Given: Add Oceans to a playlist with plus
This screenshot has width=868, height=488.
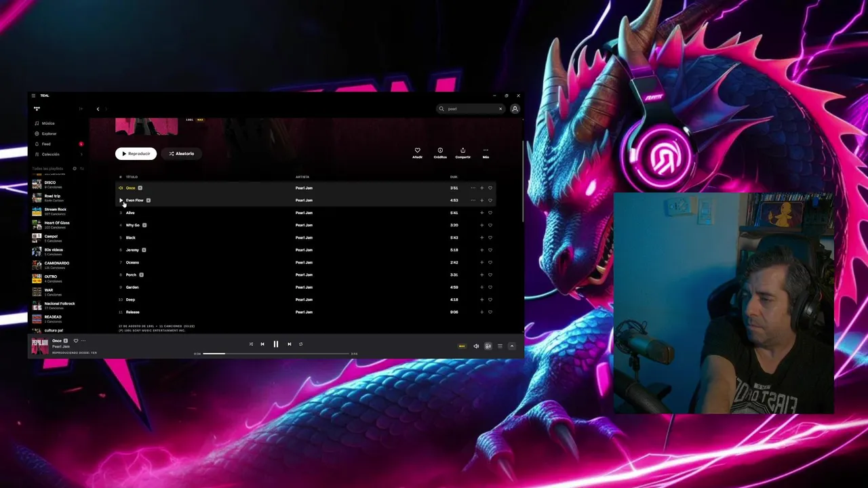Looking at the screenshot, I should tap(481, 262).
